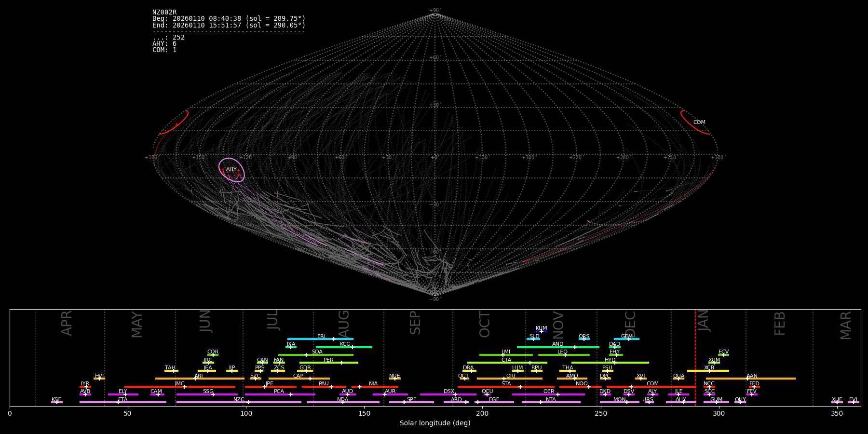Viewport: 868px width, 434px height.
Task: Click the LEO shower label in the timeline
Action: (563, 352)
